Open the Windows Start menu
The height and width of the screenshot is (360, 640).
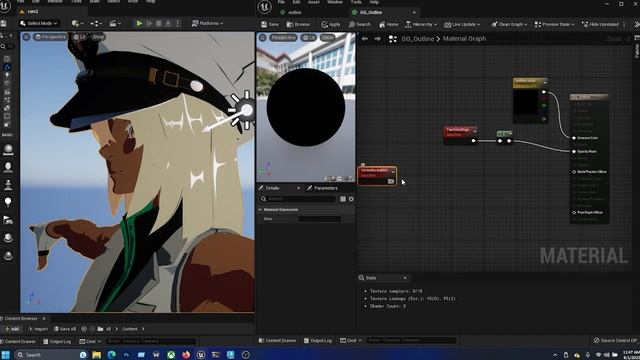coord(6,355)
